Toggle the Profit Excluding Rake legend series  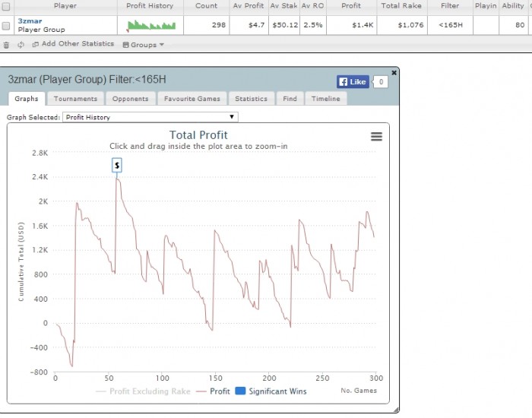[143, 391]
